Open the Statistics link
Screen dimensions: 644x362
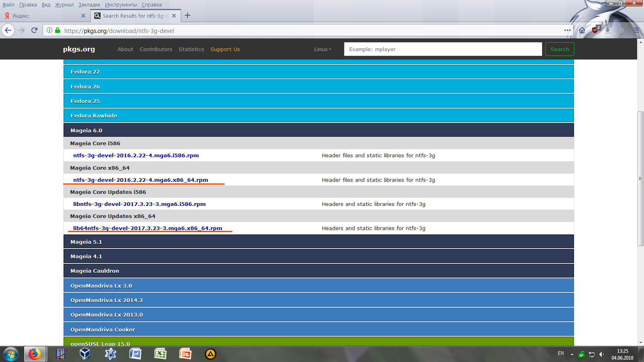(191, 49)
